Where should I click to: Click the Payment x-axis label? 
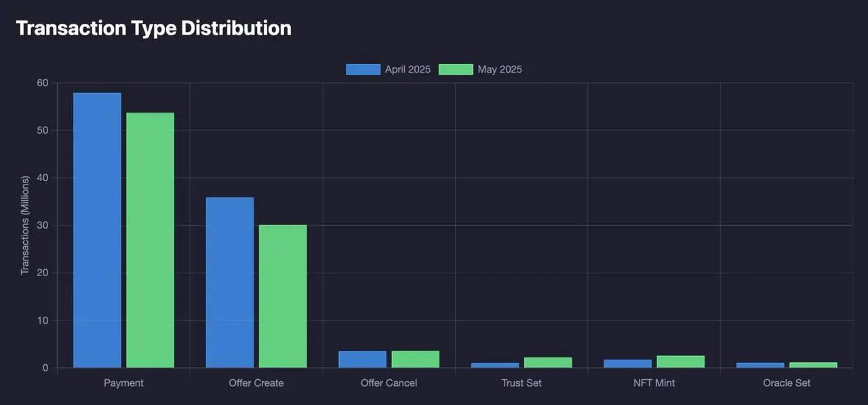(x=123, y=383)
